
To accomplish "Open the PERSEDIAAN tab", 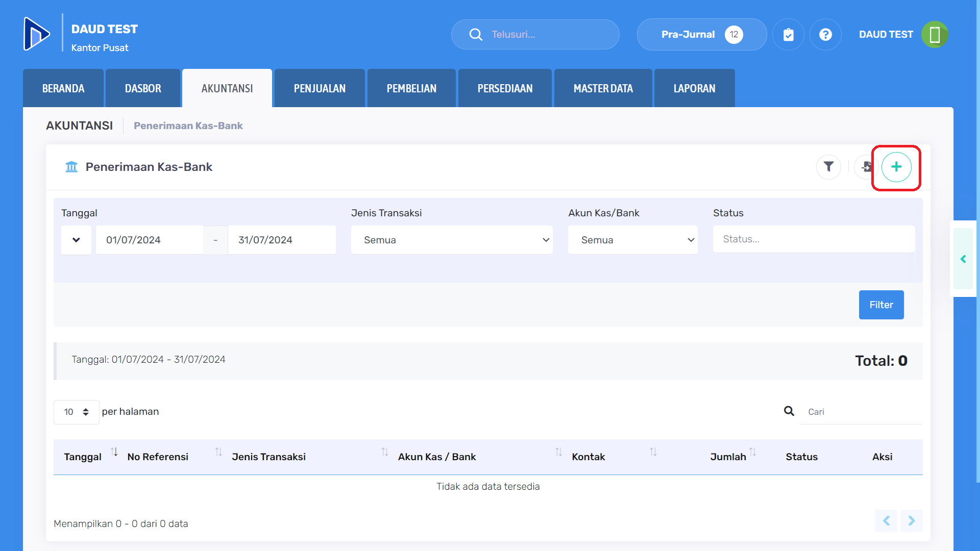I will coord(505,88).
